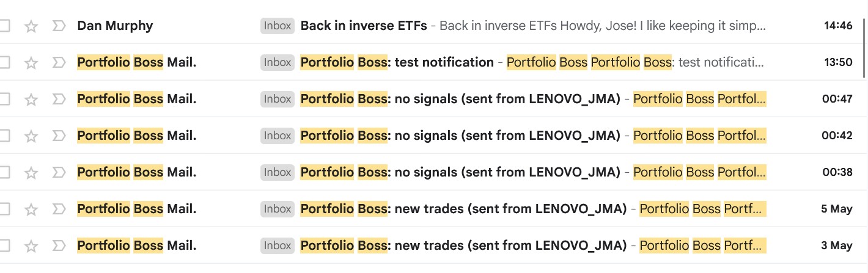Mark the 13:50 test notification as important
The height and width of the screenshot is (273, 868).
pyautogui.click(x=59, y=63)
